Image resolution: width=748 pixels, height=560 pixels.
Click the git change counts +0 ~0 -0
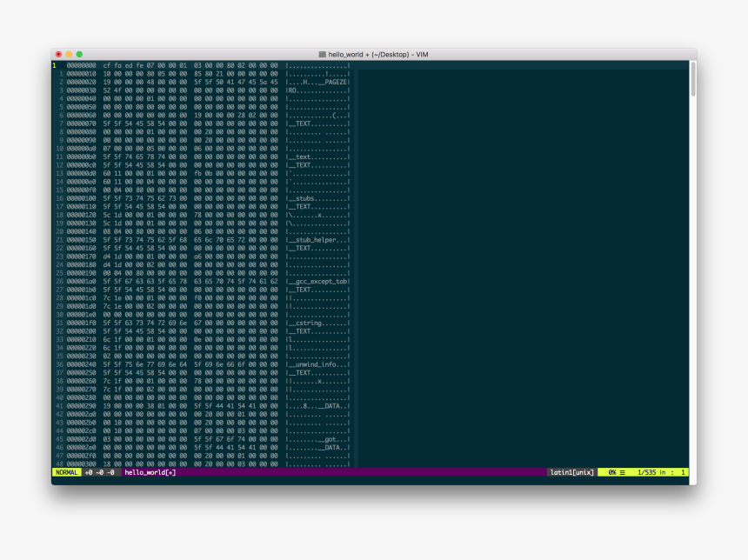[99, 472]
